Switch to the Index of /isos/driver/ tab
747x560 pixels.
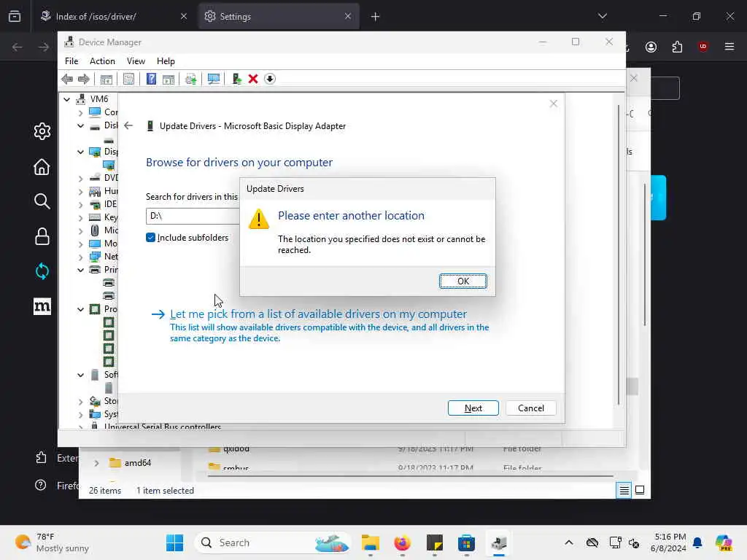(x=113, y=16)
